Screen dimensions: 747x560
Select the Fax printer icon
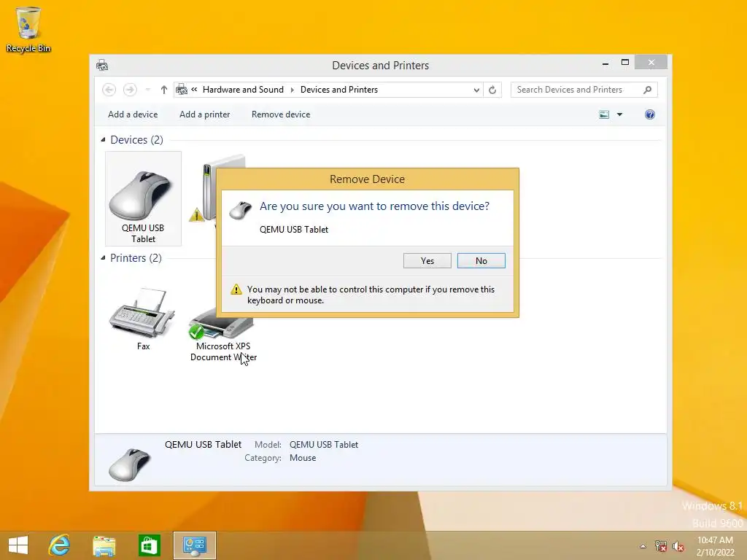pyautogui.click(x=143, y=319)
